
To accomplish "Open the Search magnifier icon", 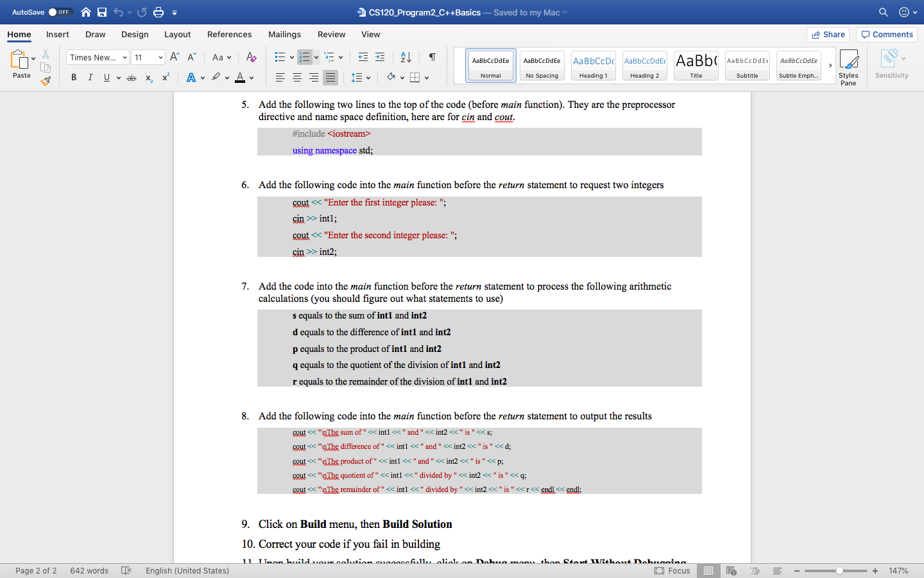I will coord(884,12).
